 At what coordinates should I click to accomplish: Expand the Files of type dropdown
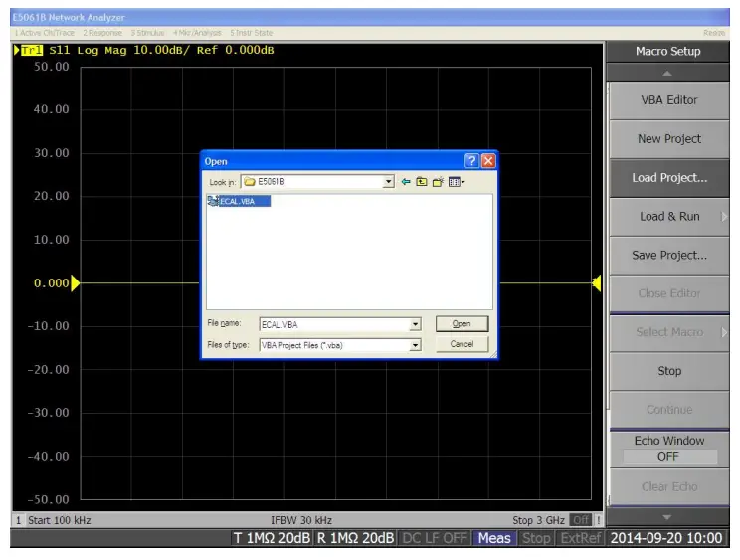click(415, 345)
